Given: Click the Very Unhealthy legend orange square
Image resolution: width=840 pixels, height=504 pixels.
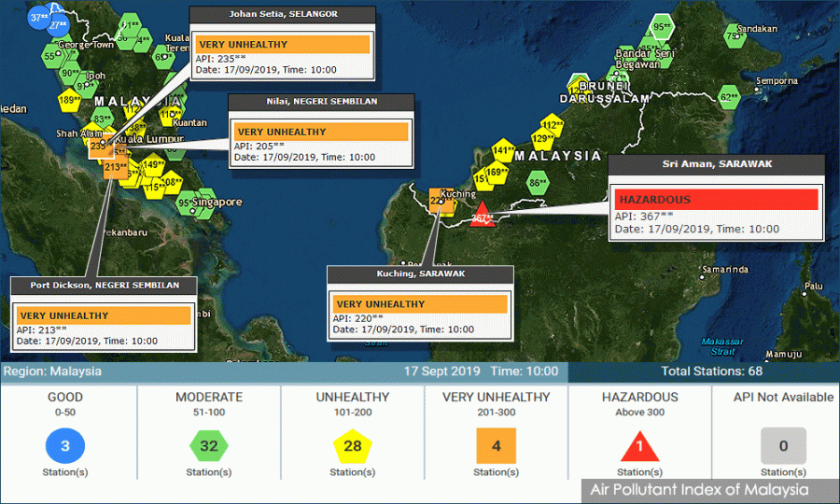Looking at the screenshot, I should coord(497,446).
